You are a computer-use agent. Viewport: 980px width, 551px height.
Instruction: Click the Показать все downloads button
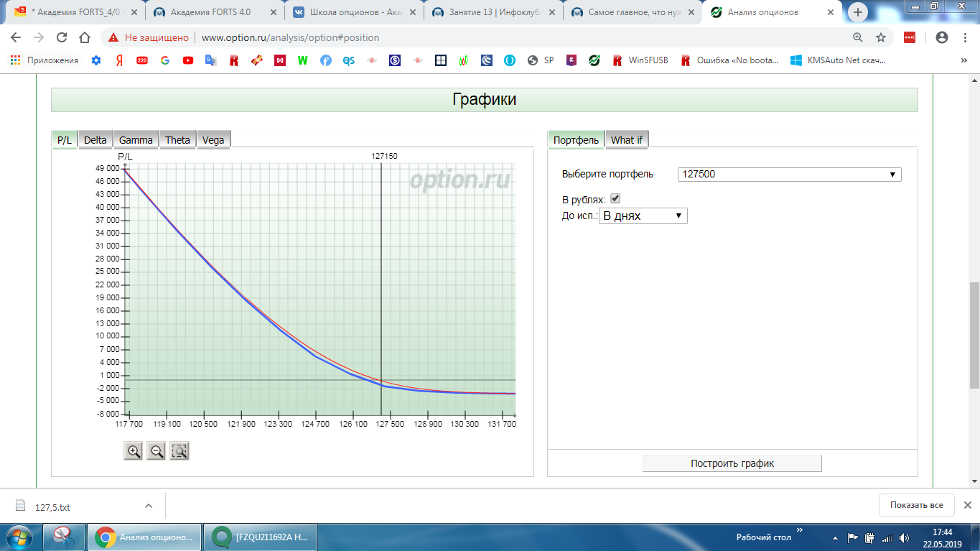point(916,505)
